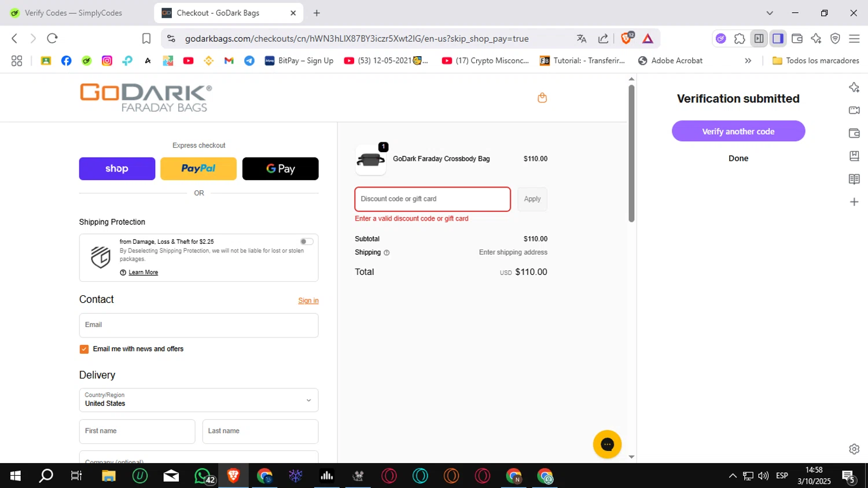
Task: Toggle the vertical tabs sidebar button
Action: point(759,39)
